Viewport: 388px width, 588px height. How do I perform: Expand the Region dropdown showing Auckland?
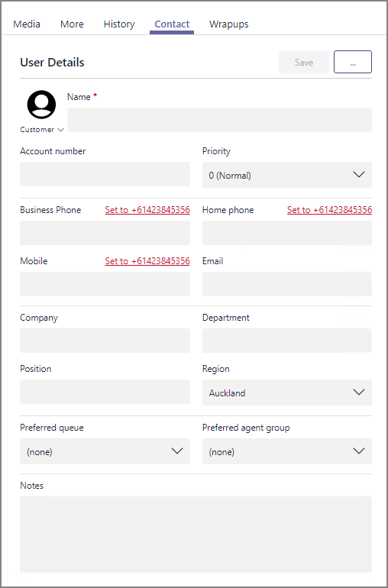pyautogui.click(x=287, y=393)
